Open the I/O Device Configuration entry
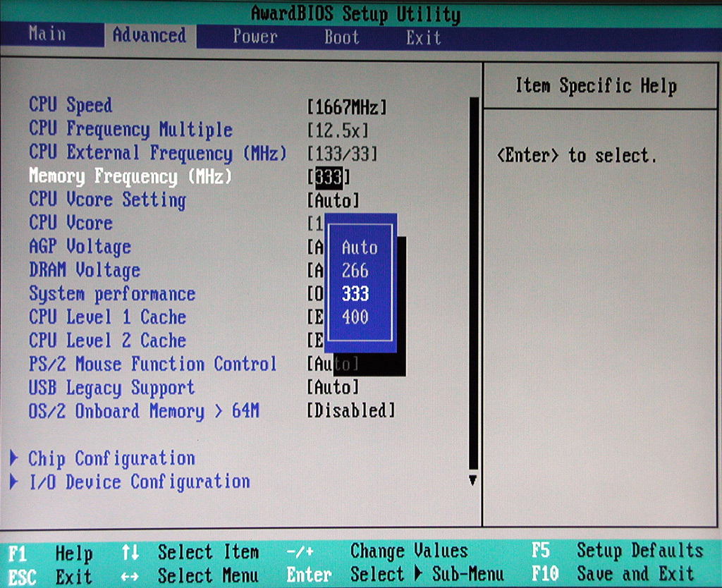The height and width of the screenshot is (588, 722). 139,482
